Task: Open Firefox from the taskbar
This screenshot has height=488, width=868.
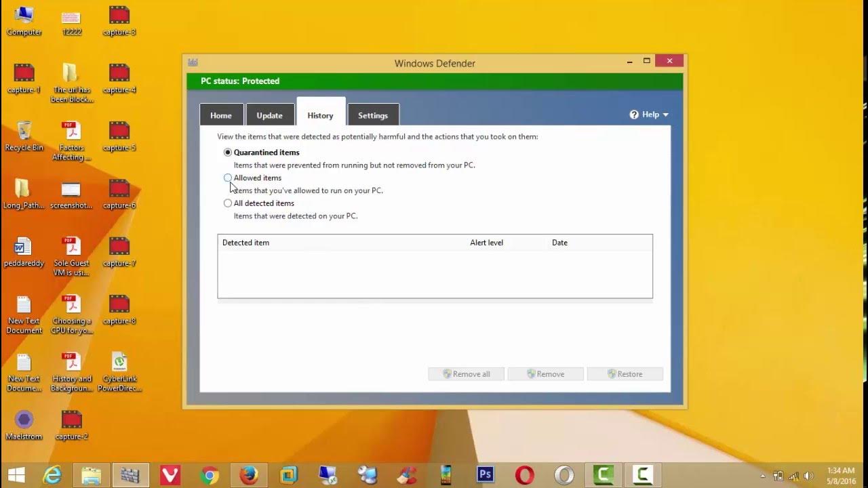Action: click(x=249, y=474)
